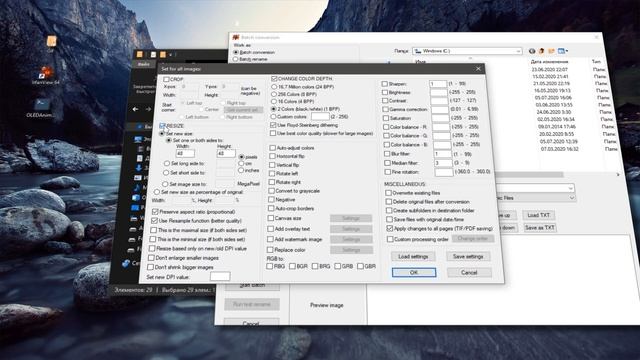
Task: Click the Custom colors number field
Action: coord(320,117)
